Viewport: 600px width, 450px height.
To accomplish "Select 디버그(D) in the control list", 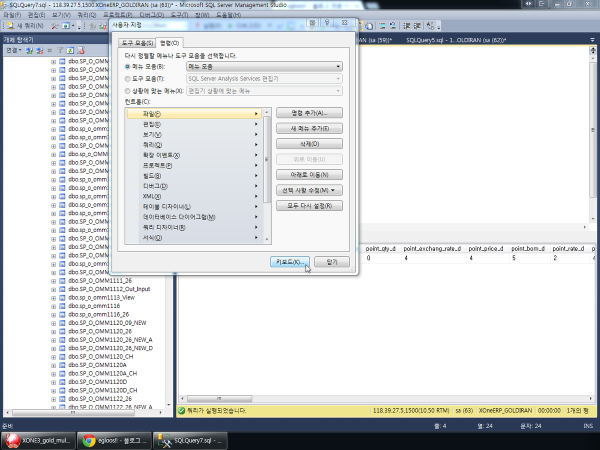I will point(194,186).
